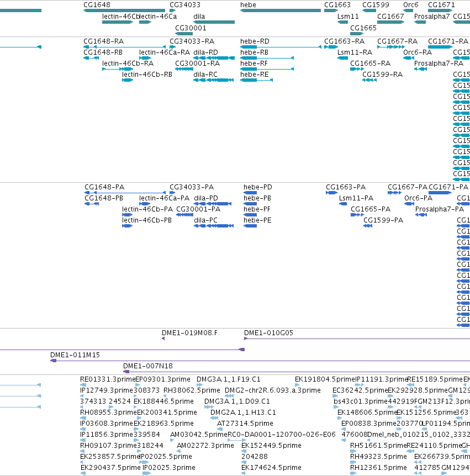Select transcript label CG34033-RA
This screenshot has height=476, width=470.
point(192,41)
